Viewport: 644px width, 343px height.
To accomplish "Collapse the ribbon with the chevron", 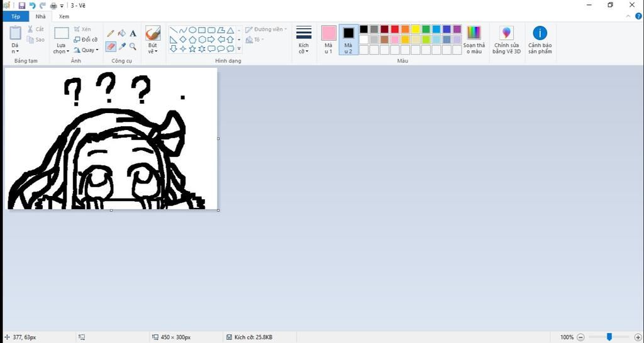I will 628,16.
